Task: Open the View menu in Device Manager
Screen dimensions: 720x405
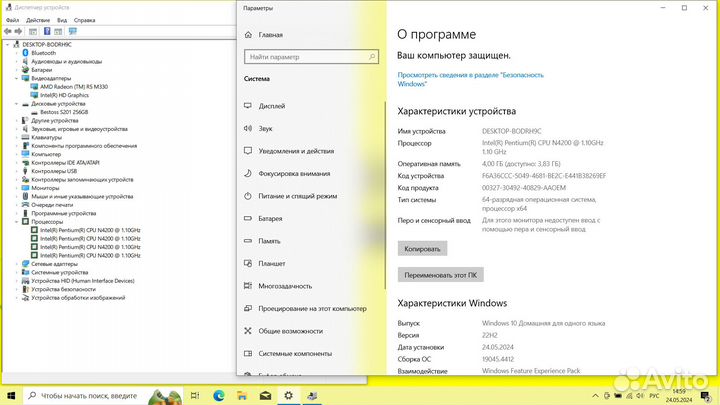Action: pos(62,20)
